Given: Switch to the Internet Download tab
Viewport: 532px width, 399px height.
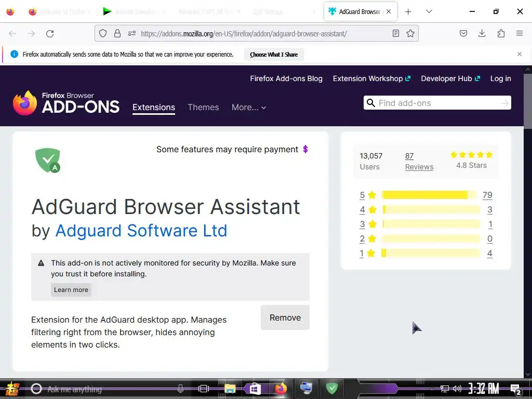Looking at the screenshot, I should click(x=134, y=11).
